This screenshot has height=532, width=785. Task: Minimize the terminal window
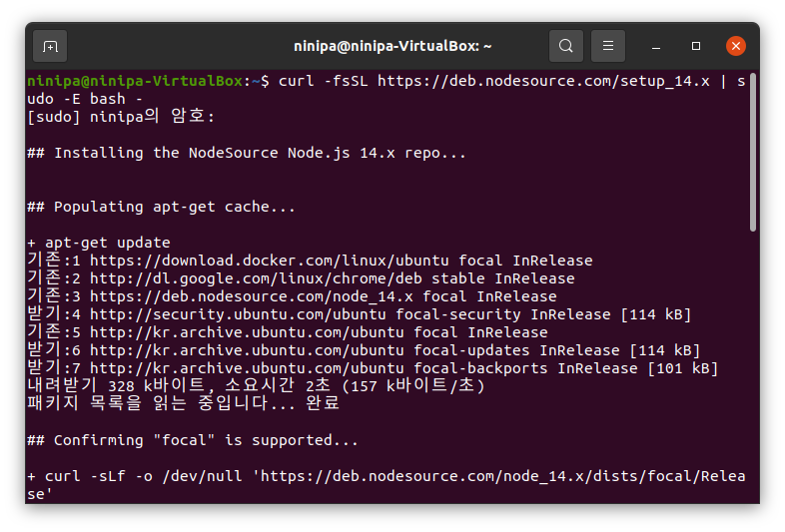[656, 47]
